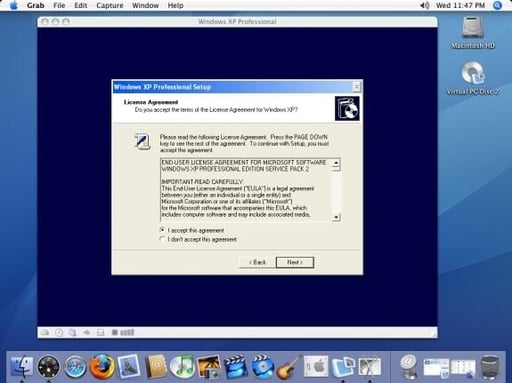Select the Virtual PC Disc 2 icon
This screenshot has height=383, width=512.
[473, 73]
